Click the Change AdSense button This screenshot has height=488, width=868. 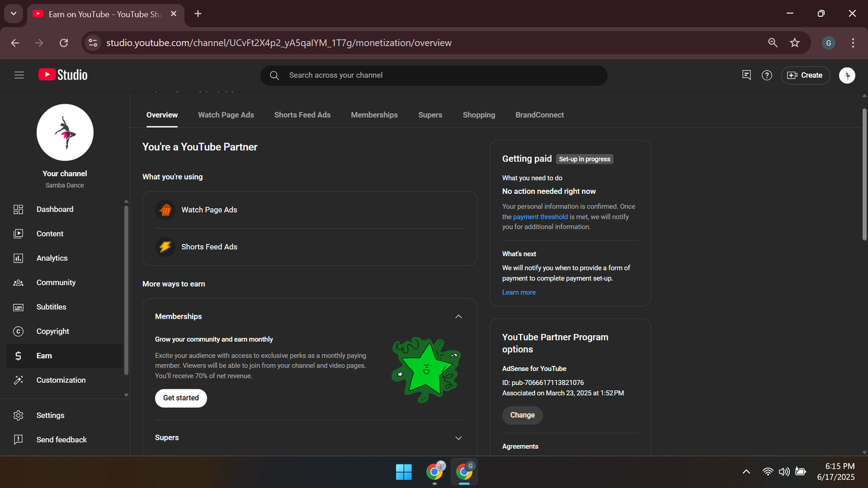(x=522, y=415)
